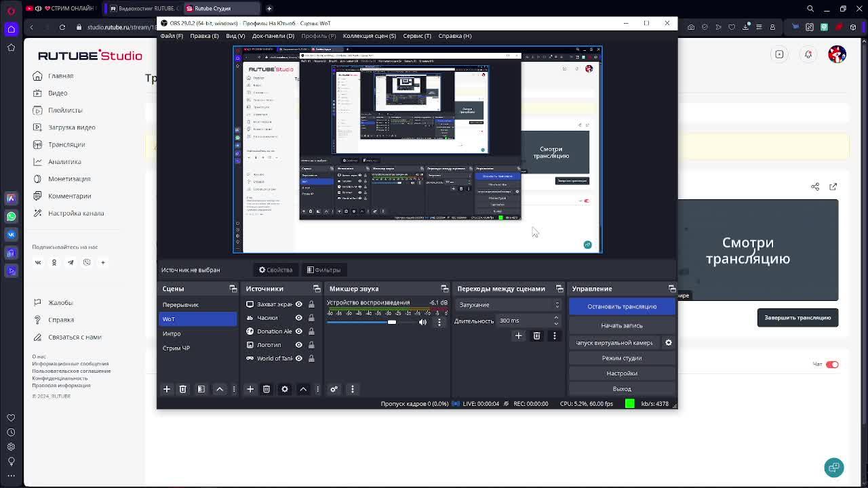Image resolution: width=868 pixels, height=488 pixels.
Task: Open source properties gear in Sources panel
Action: pos(285,389)
